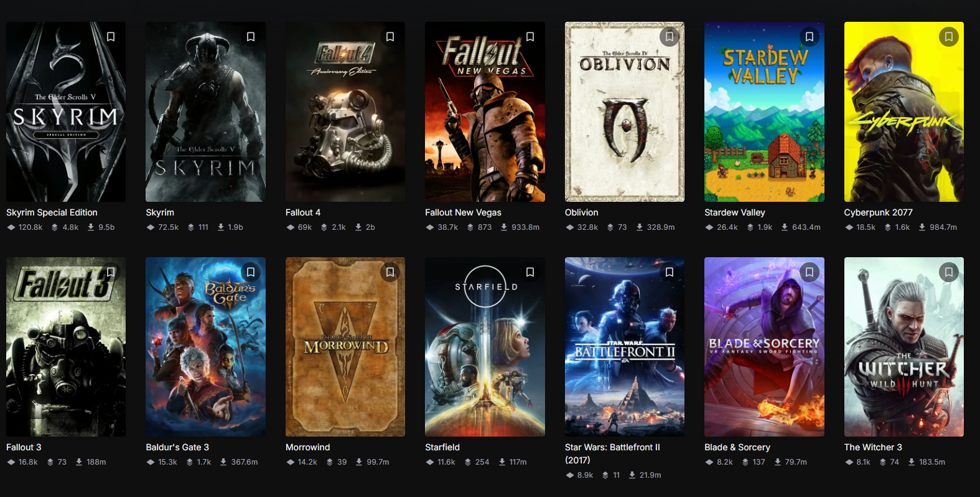Toggle bookmark on Fallout 4 cover
The width and height of the screenshot is (980, 497).
click(390, 37)
